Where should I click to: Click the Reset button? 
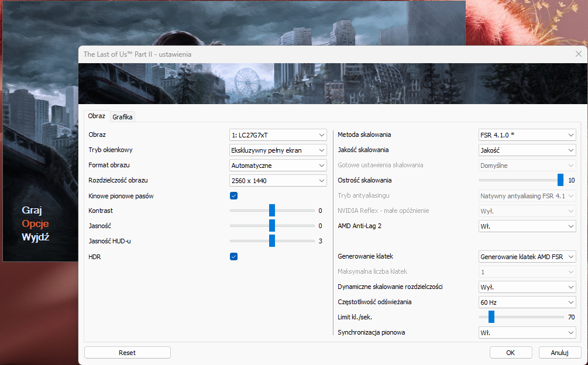128,353
